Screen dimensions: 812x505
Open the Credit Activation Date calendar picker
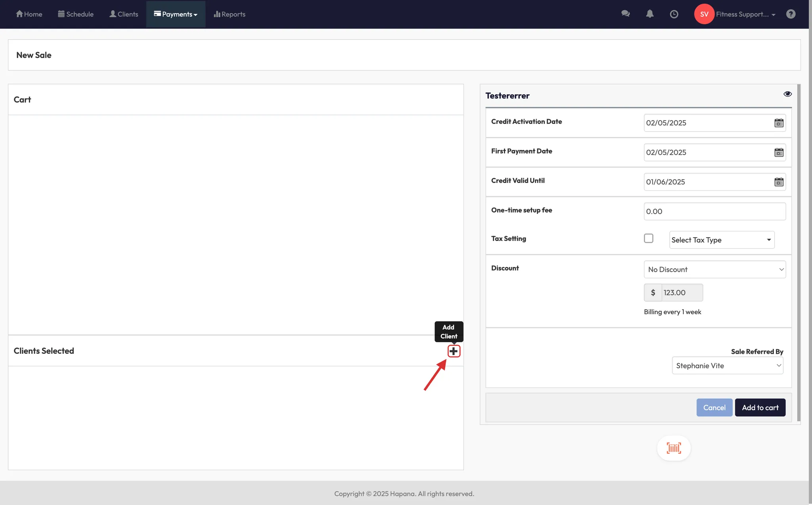[779, 123]
